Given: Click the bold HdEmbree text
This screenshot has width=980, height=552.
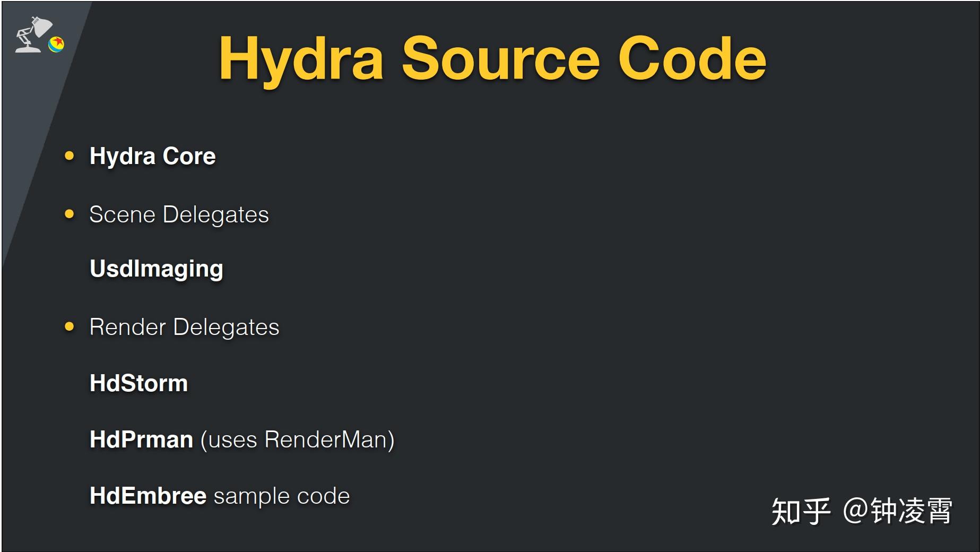Looking at the screenshot, I should pyautogui.click(x=148, y=496).
